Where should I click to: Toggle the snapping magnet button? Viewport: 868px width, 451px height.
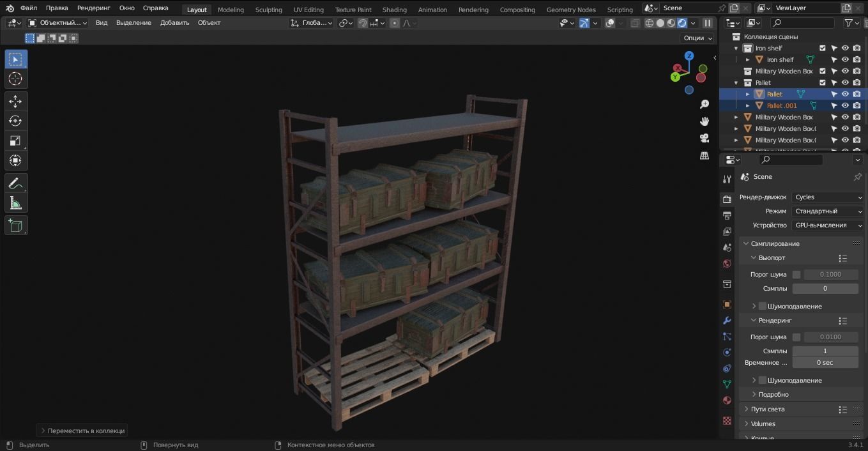pyautogui.click(x=363, y=23)
